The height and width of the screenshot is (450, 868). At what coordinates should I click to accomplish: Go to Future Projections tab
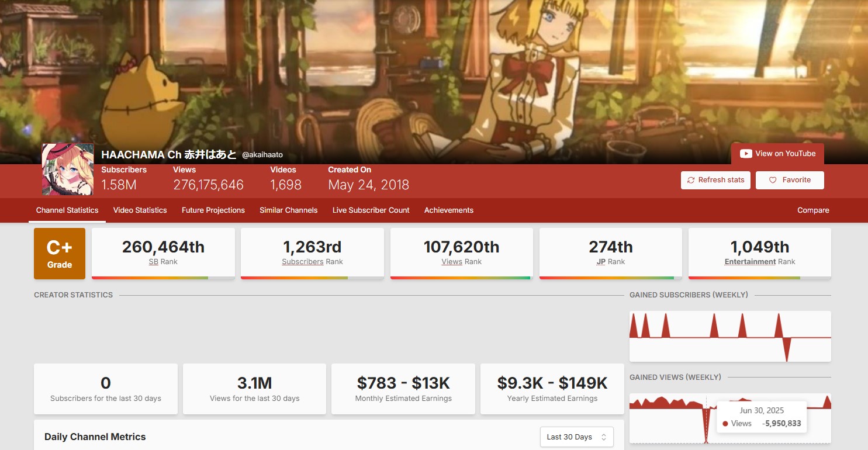coord(213,210)
